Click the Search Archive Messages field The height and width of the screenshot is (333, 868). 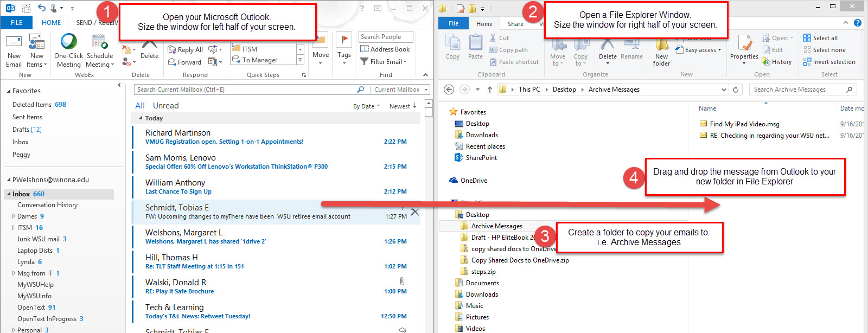(797, 89)
